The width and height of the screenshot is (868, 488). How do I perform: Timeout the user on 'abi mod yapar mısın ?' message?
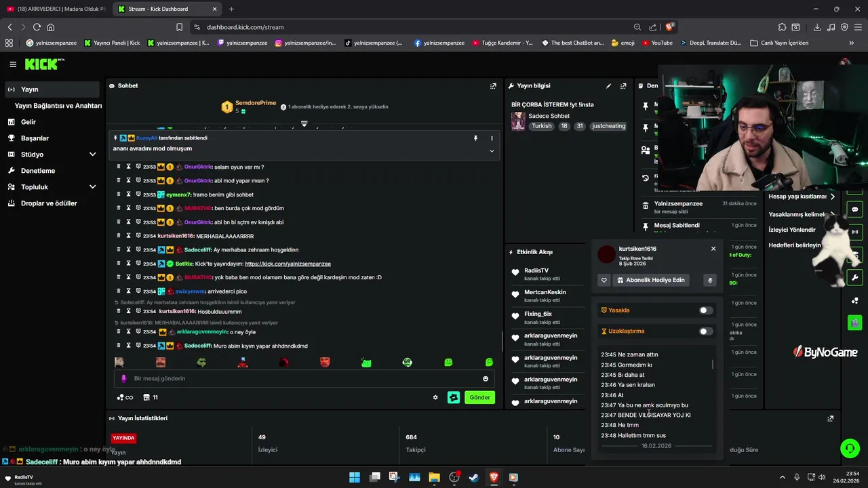pyautogui.click(x=128, y=181)
